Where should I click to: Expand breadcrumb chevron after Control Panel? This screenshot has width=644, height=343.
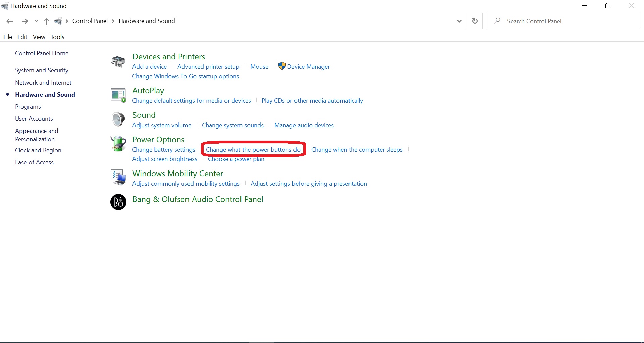(113, 21)
